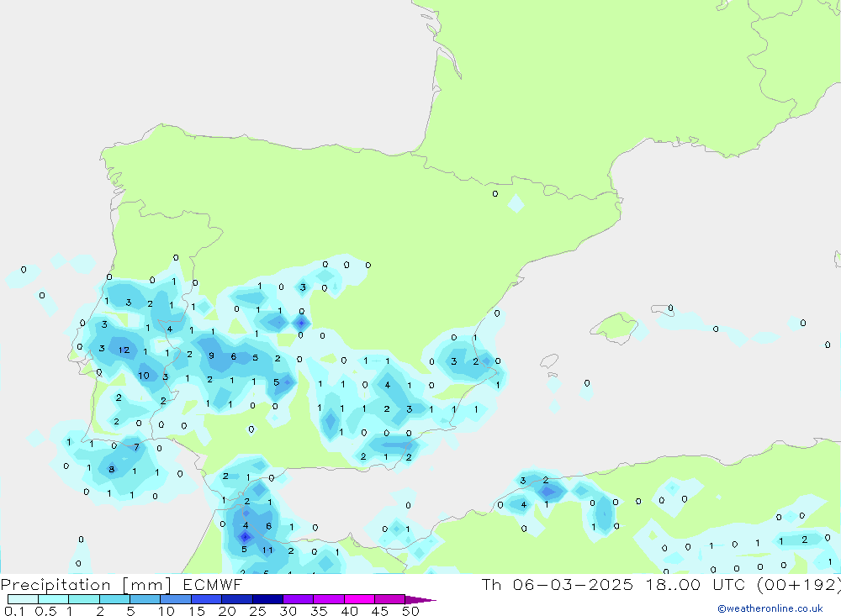The width and height of the screenshot is (841, 616).
Task: Select the 30–35 mm purple legend swatch
Action: click(x=298, y=599)
